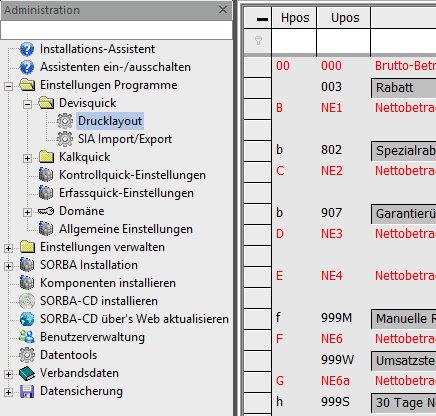Click the Umsatzste cell in row 999W

[403, 361]
